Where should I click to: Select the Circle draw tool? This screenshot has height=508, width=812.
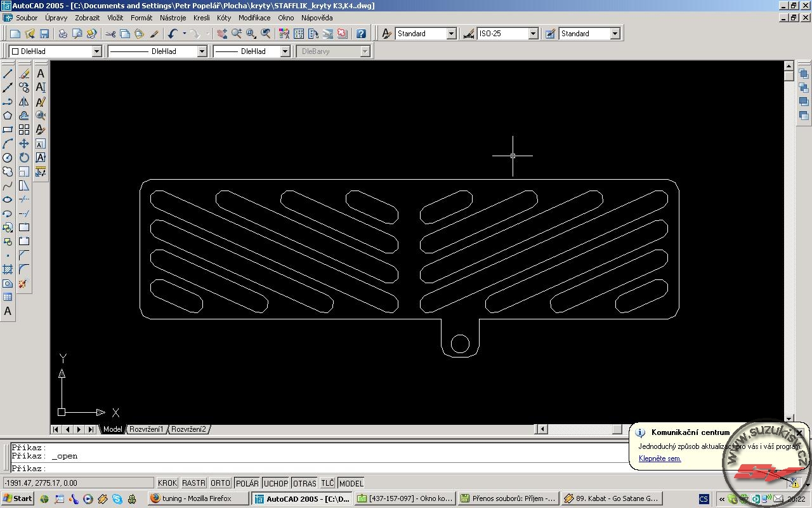[8, 157]
